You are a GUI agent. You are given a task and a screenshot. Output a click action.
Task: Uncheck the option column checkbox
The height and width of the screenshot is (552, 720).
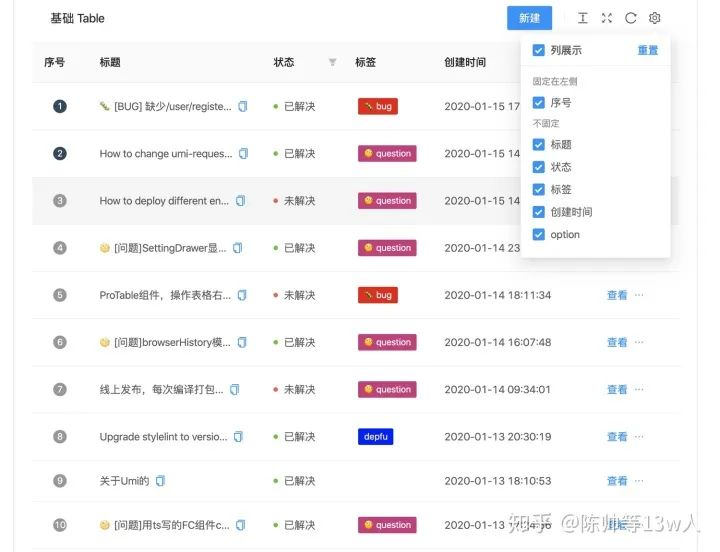(x=538, y=234)
